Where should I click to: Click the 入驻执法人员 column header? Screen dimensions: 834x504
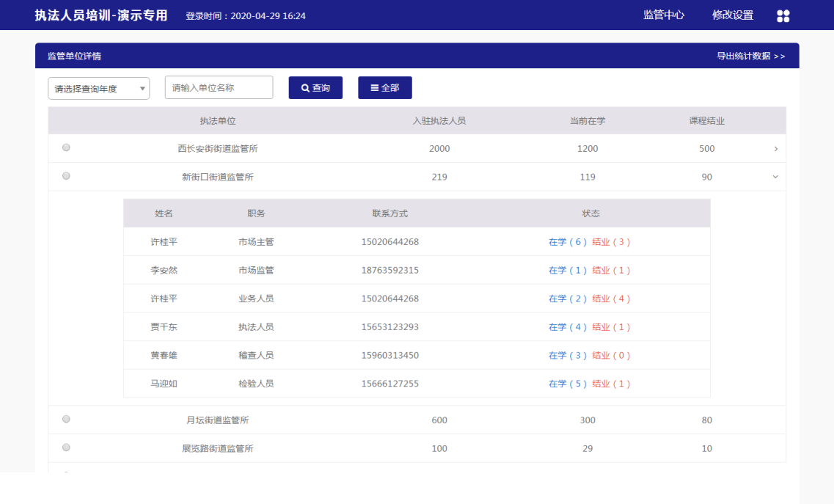click(439, 121)
